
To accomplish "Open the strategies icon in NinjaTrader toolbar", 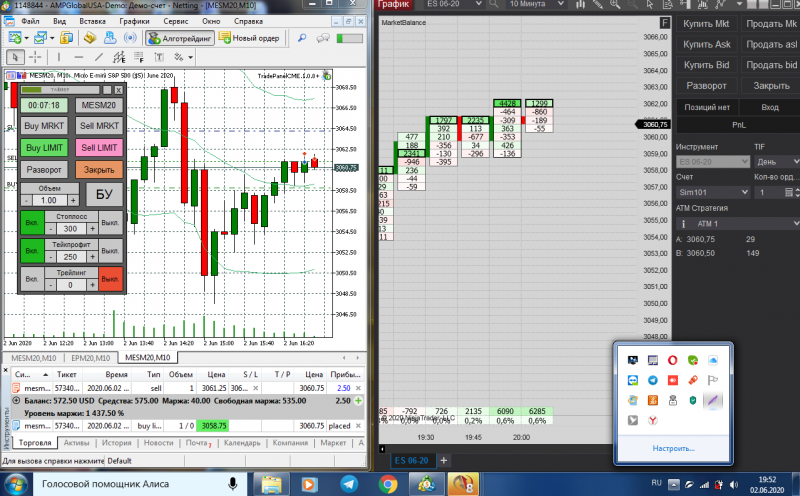I will [720, 4].
